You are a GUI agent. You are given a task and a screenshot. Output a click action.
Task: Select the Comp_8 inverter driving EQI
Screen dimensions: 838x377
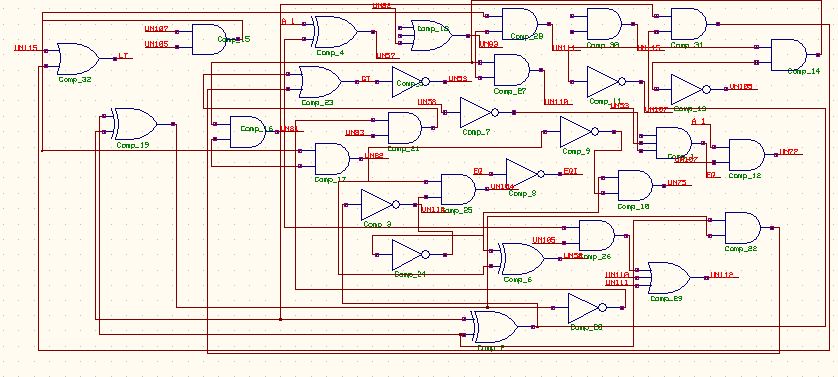point(525,174)
